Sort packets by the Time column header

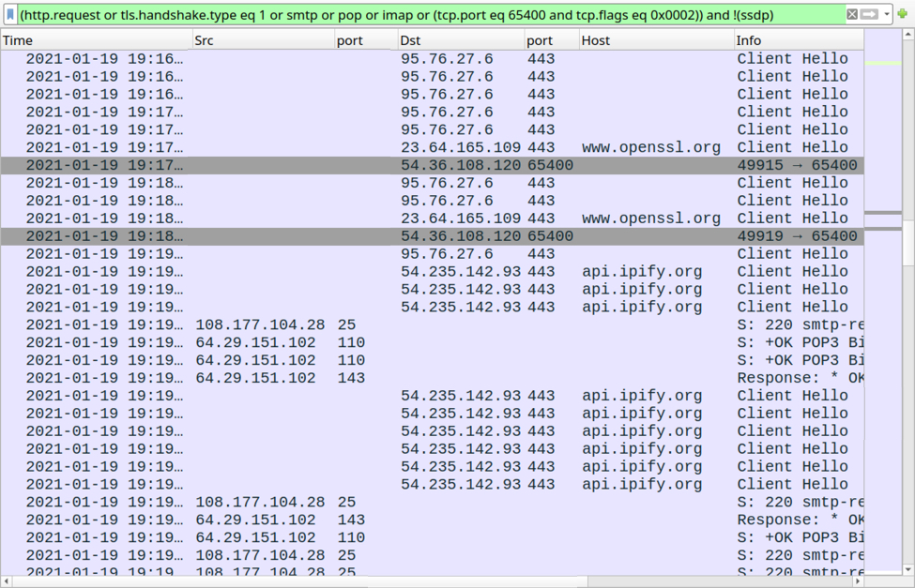coord(94,40)
